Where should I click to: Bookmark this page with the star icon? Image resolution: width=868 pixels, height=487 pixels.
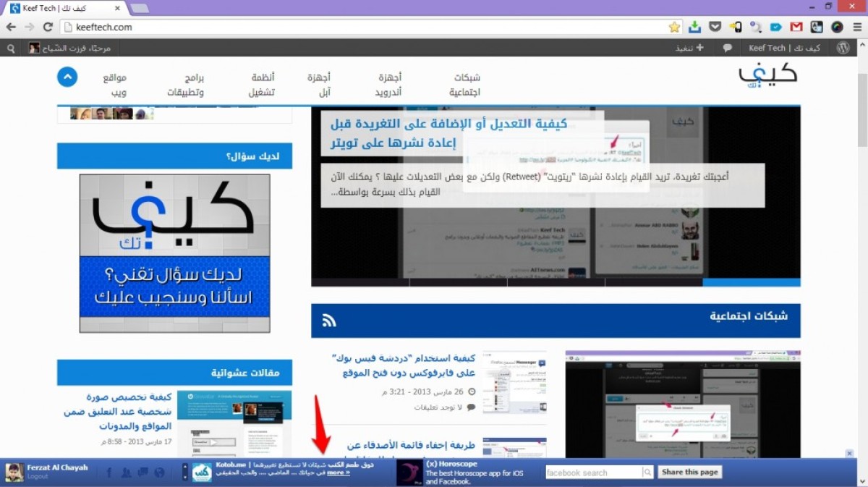click(x=674, y=27)
